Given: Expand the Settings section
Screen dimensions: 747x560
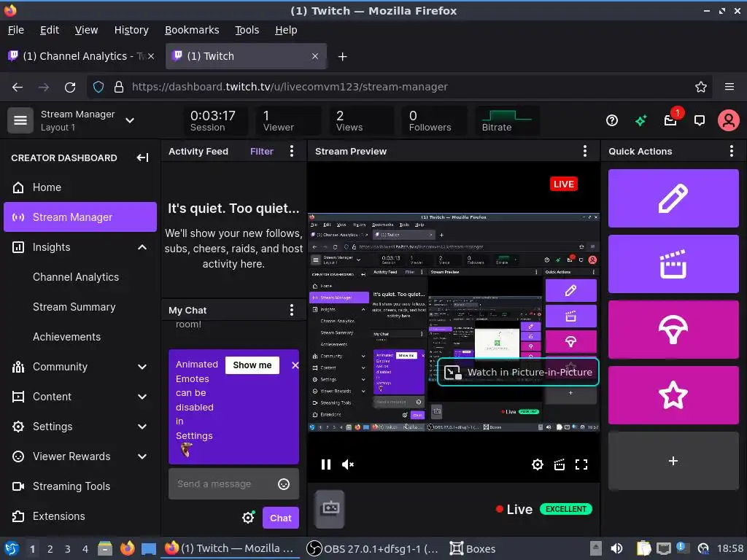Looking at the screenshot, I should click(x=142, y=427).
